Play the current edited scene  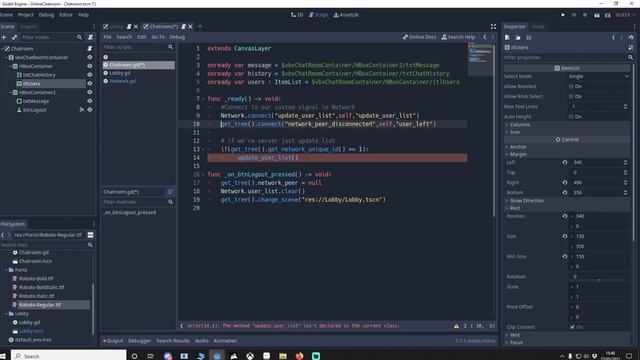[x=597, y=15]
